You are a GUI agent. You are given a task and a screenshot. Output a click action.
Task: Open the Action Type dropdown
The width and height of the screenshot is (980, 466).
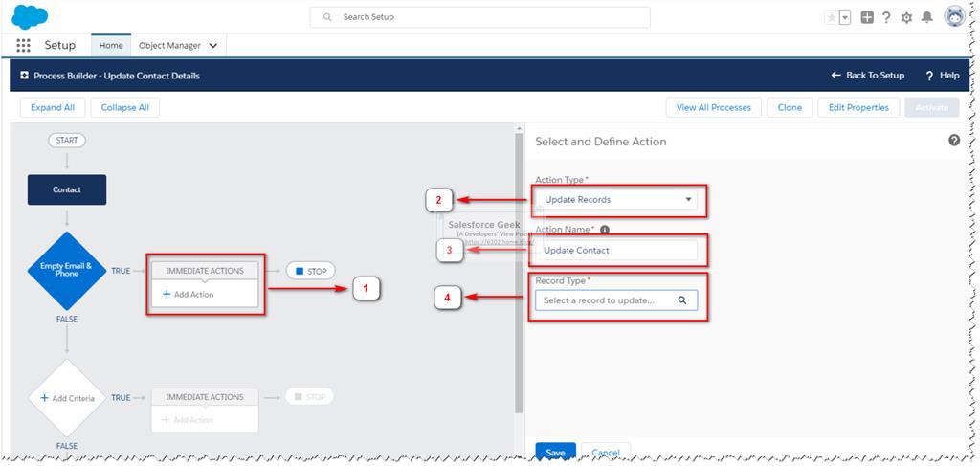[x=616, y=200]
